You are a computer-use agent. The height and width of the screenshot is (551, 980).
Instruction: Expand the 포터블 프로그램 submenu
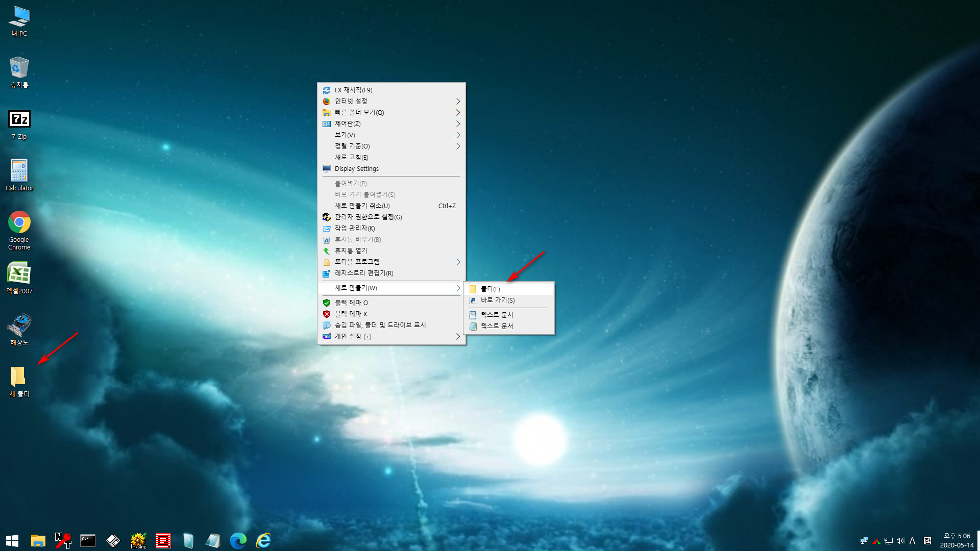pyautogui.click(x=391, y=262)
